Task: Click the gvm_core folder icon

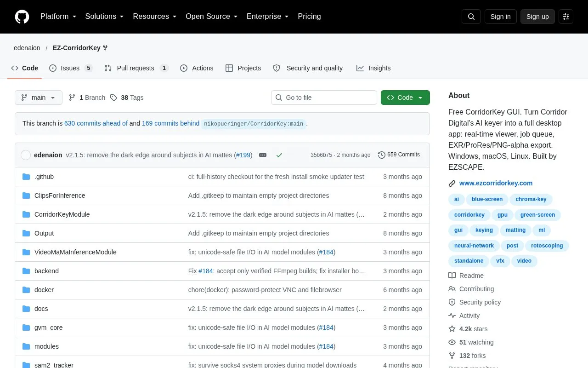Action: click(x=26, y=328)
